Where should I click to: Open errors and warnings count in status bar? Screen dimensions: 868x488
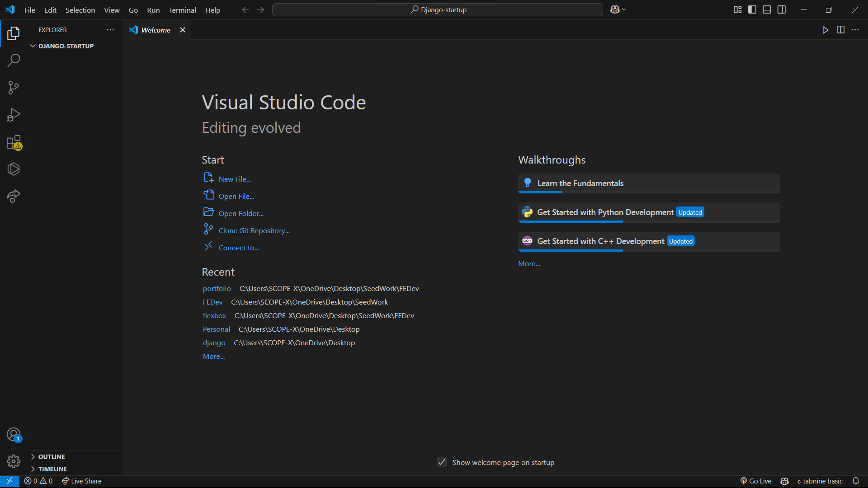pyautogui.click(x=38, y=481)
